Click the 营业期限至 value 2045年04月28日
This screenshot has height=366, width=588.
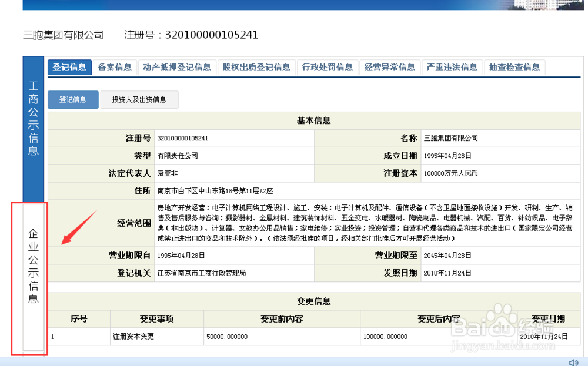click(x=447, y=255)
